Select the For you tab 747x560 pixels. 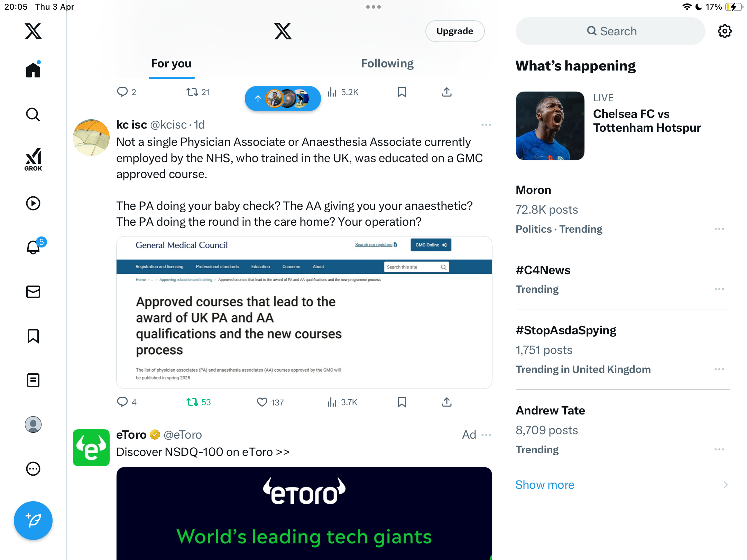tap(171, 64)
